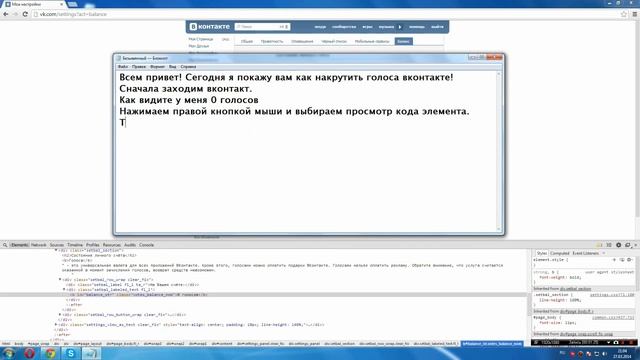Click the ВКонтакте logo
Image resolution: width=640 pixels, height=360 pixels.
point(210,27)
